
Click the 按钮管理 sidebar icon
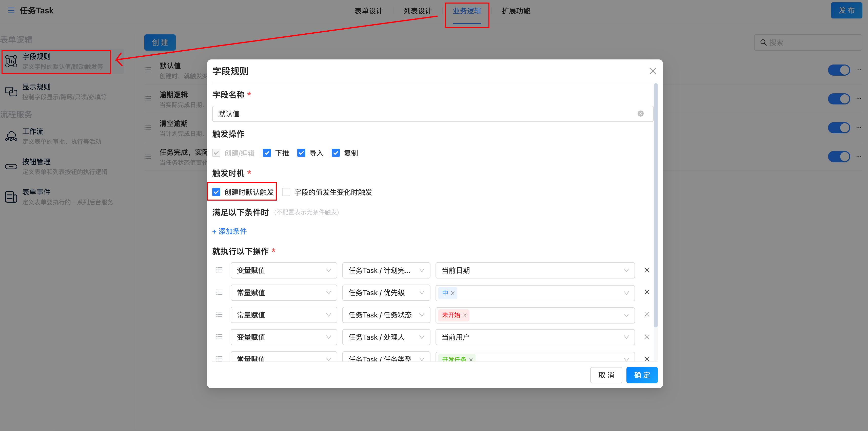point(11,166)
